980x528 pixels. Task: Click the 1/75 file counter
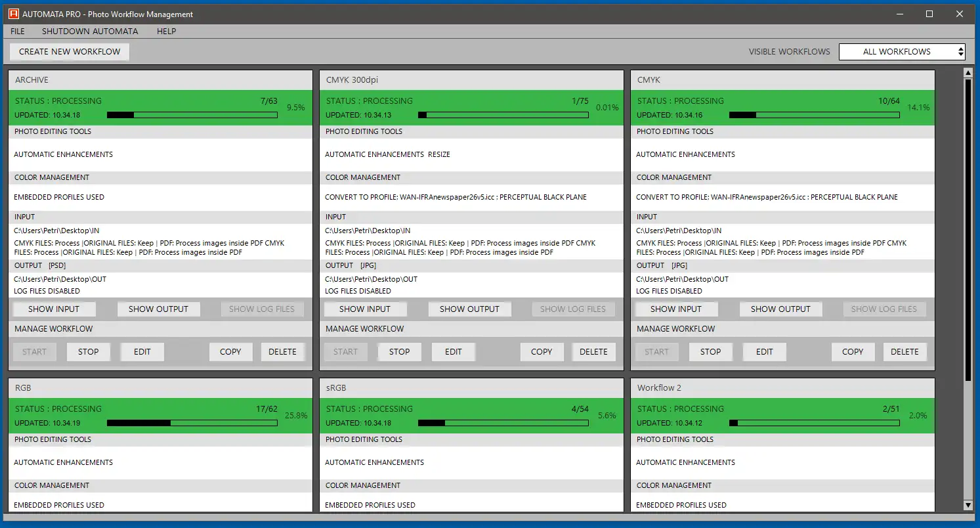(580, 101)
